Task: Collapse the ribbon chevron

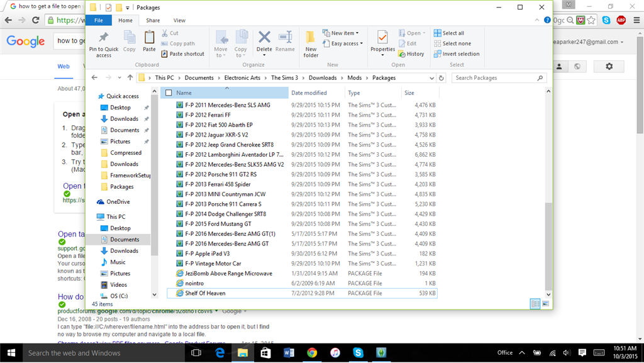Action: (x=537, y=20)
